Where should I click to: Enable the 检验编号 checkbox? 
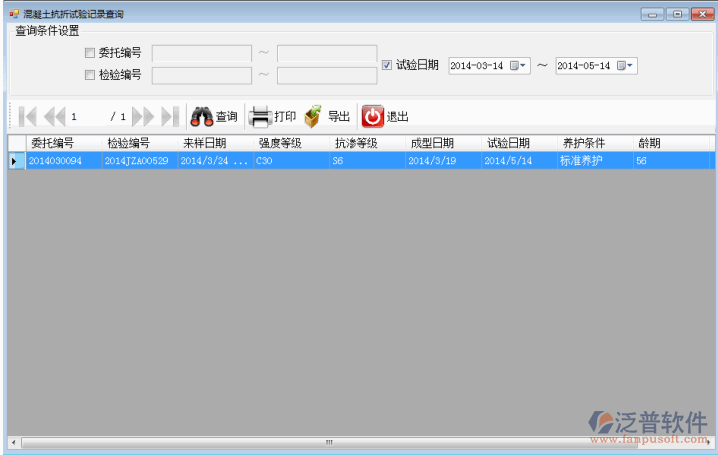pos(90,75)
